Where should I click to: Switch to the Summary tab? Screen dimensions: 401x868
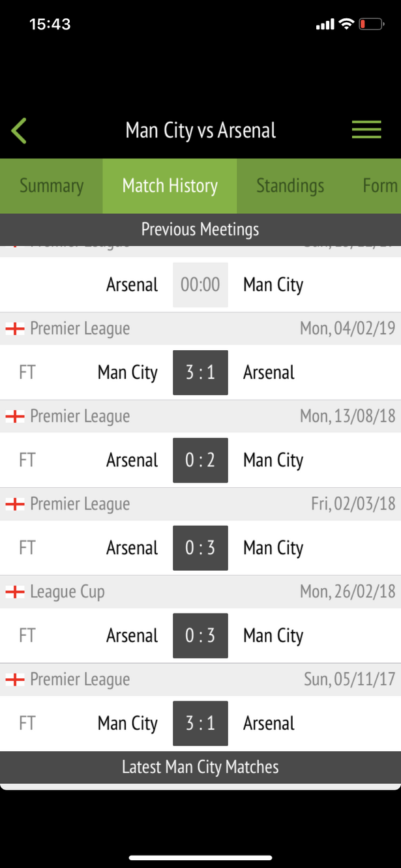(52, 186)
